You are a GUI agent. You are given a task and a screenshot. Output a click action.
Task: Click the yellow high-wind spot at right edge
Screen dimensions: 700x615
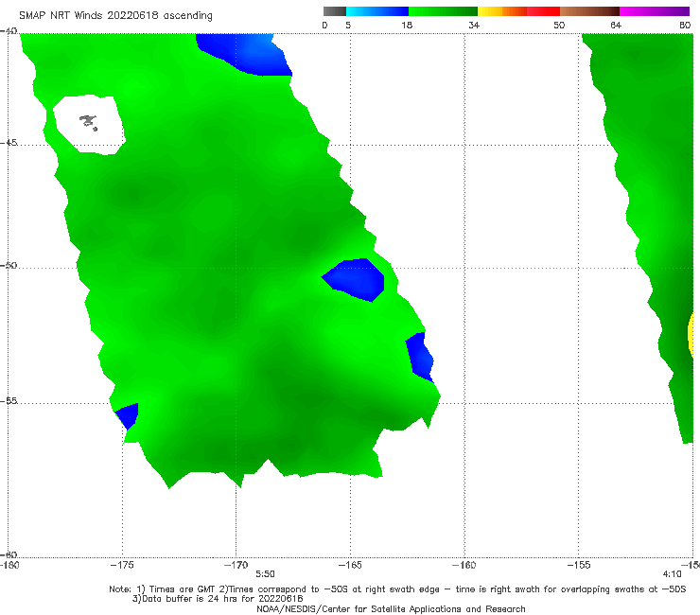[691, 334]
